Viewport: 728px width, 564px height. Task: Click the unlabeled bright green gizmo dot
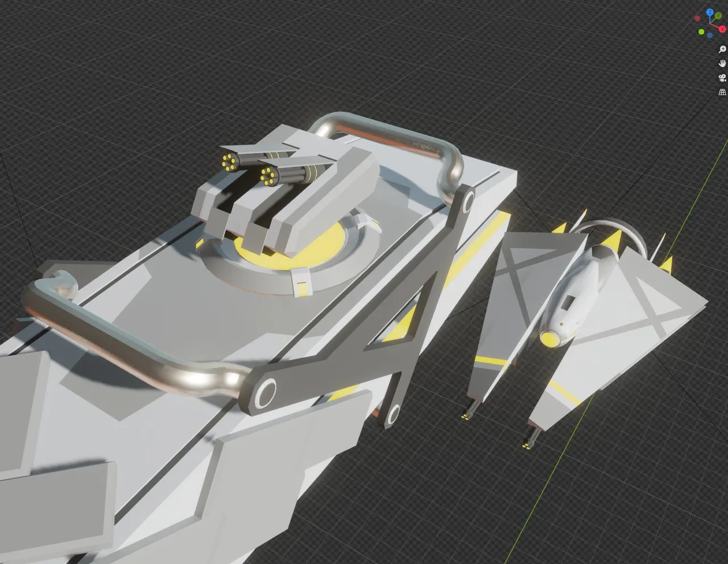[702, 31]
